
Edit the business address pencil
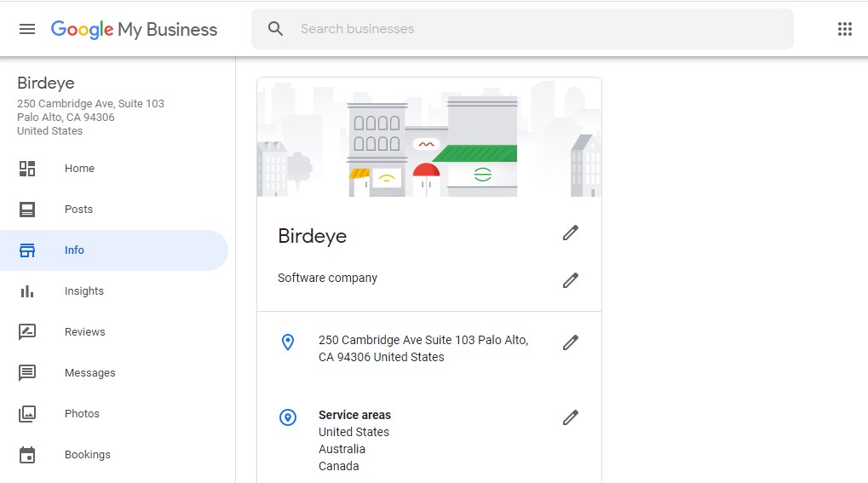pos(570,342)
